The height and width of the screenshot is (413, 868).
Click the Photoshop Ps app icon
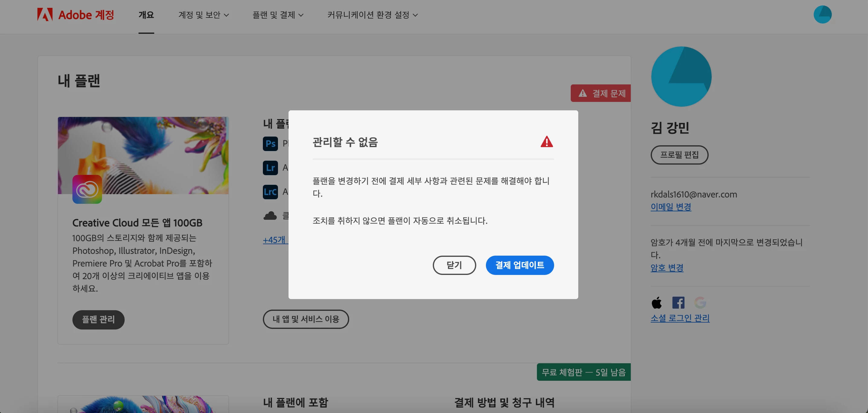click(x=270, y=144)
